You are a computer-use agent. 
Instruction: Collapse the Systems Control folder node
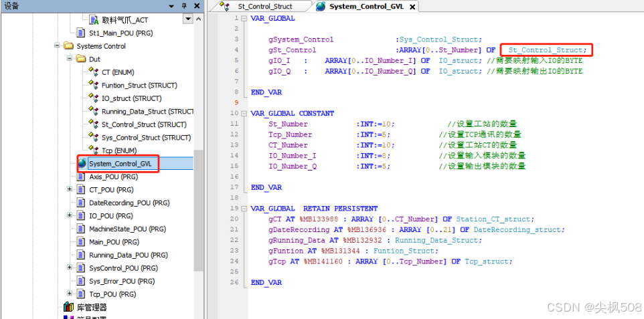tap(57, 46)
